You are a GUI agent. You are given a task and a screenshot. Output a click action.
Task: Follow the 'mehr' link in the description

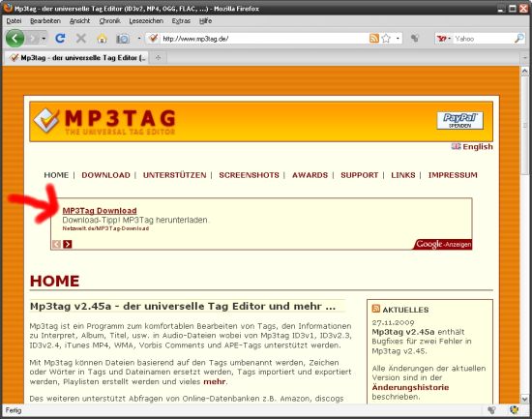pos(215,381)
